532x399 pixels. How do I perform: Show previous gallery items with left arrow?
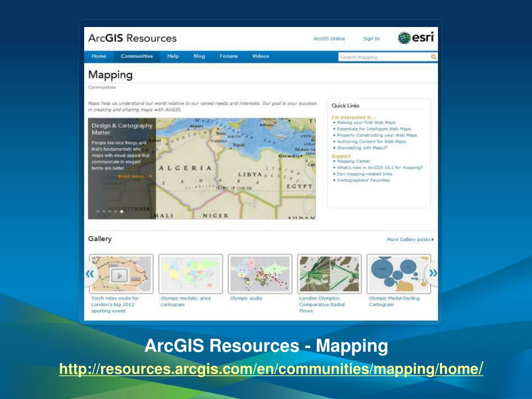tap(90, 273)
